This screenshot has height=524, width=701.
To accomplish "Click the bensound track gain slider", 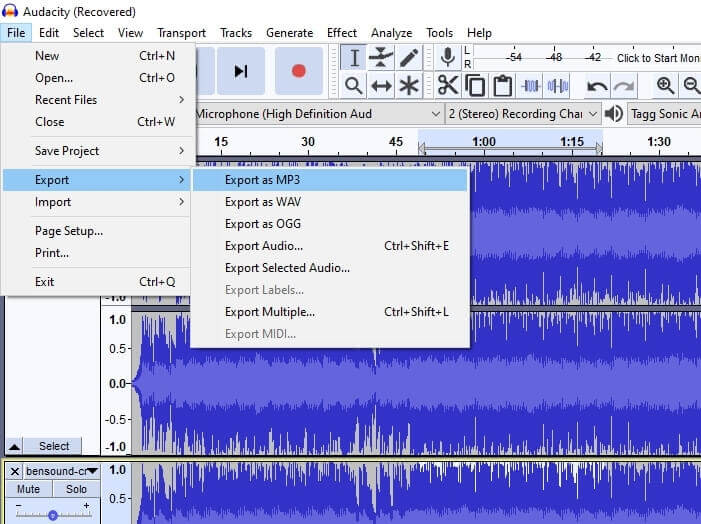I will [x=52, y=513].
